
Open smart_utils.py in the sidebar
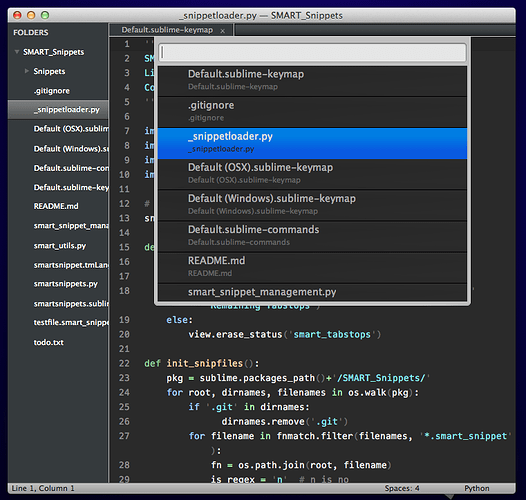(60, 246)
